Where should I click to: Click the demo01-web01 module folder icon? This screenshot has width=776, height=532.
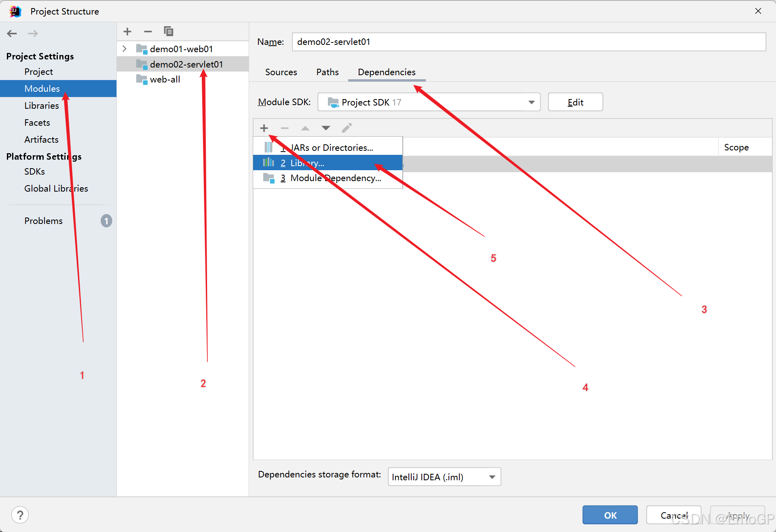pyautogui.click(x=142, y=49)
